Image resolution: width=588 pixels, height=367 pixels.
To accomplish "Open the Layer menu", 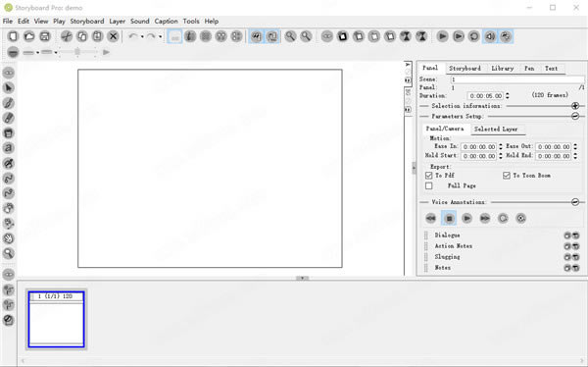I will pos(117,21).
